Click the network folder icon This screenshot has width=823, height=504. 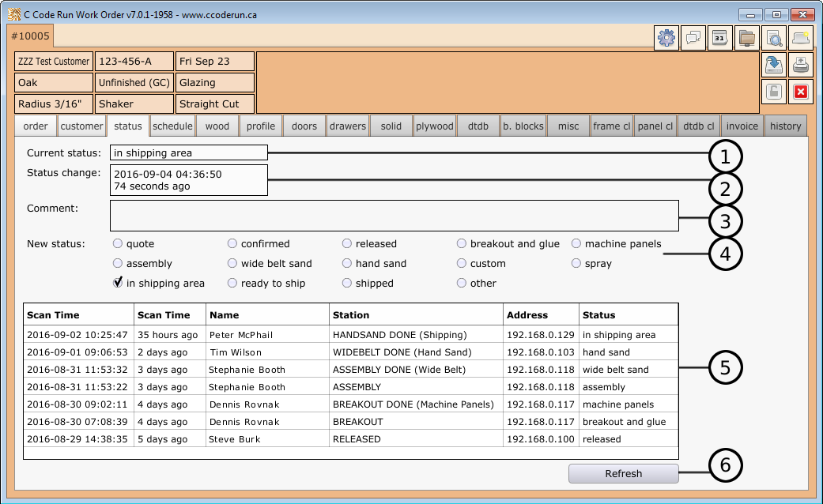click(747, 37)
